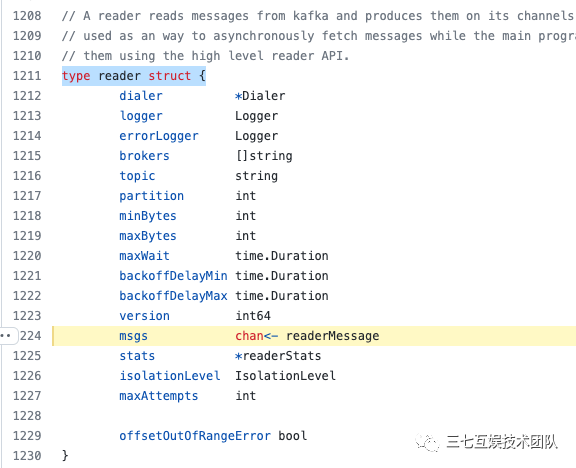Screen dimensions: 576x468
Task: Click the 'bool' type
Action: (x=292, y=436)
